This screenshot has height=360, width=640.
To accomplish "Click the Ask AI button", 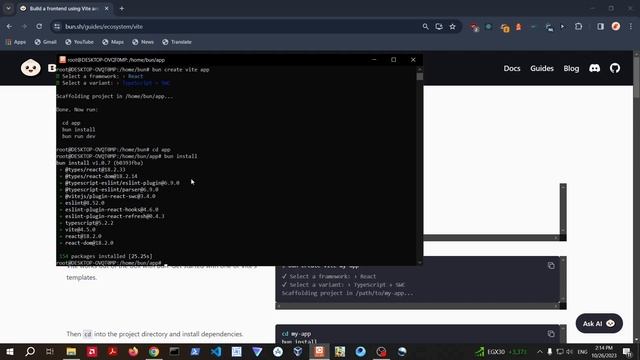I will click(599, 323).
